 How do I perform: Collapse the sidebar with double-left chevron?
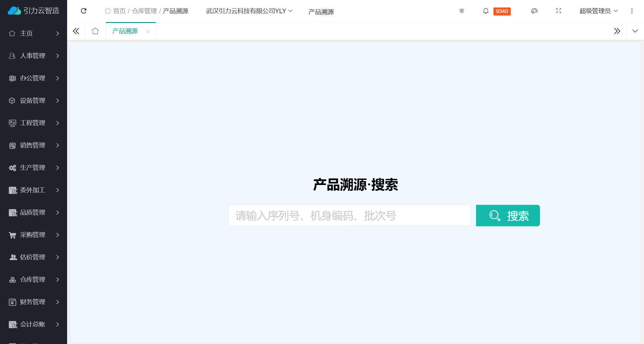click(76, 31)
